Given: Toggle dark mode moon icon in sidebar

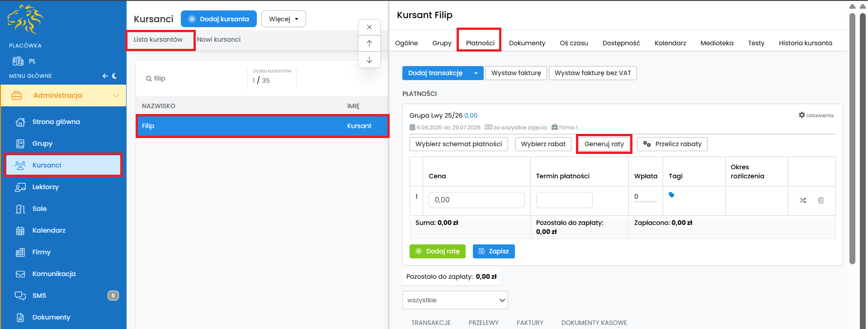Looking at the screenshot, I should (115, 76).
